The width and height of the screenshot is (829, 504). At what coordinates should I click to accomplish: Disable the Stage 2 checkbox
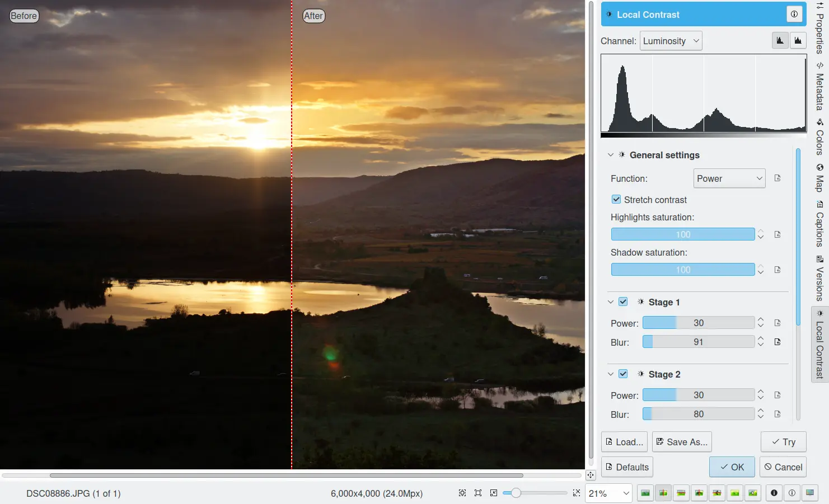[x=623, y=374]
